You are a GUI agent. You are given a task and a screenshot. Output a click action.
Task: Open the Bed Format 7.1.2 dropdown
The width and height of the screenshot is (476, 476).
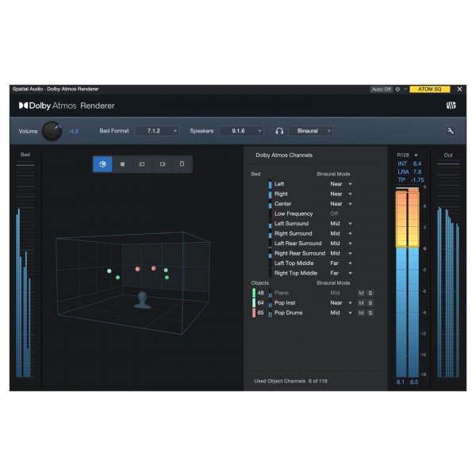(x=156, y=131)
